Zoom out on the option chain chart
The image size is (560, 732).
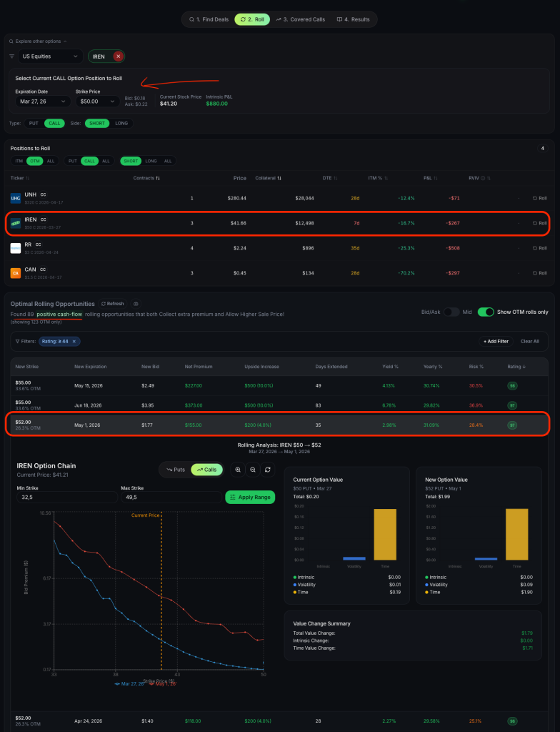click(x=253, y=470)
